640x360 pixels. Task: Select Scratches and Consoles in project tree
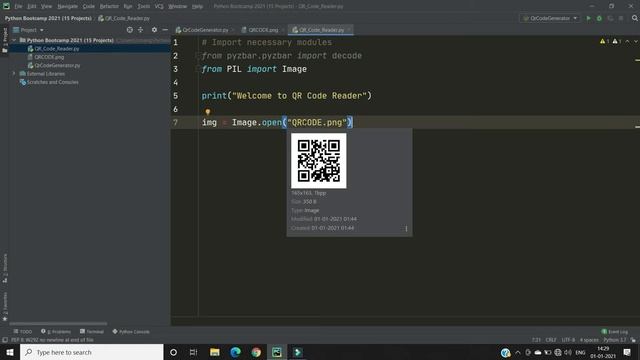52,82
